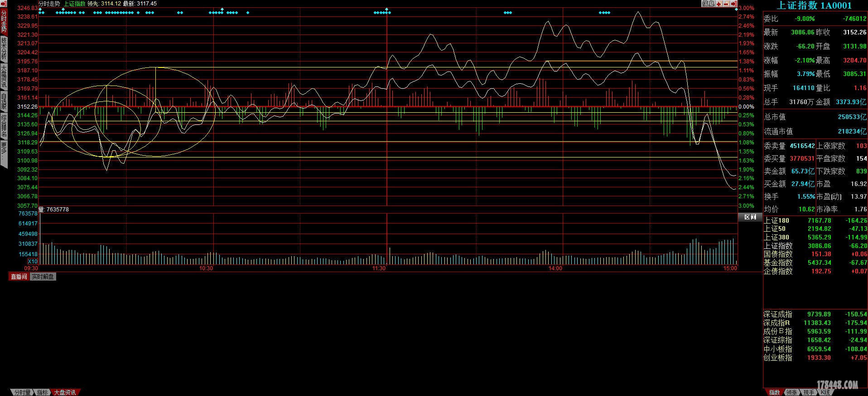Open the 综合排名 sidebar tab

point(4,126)
